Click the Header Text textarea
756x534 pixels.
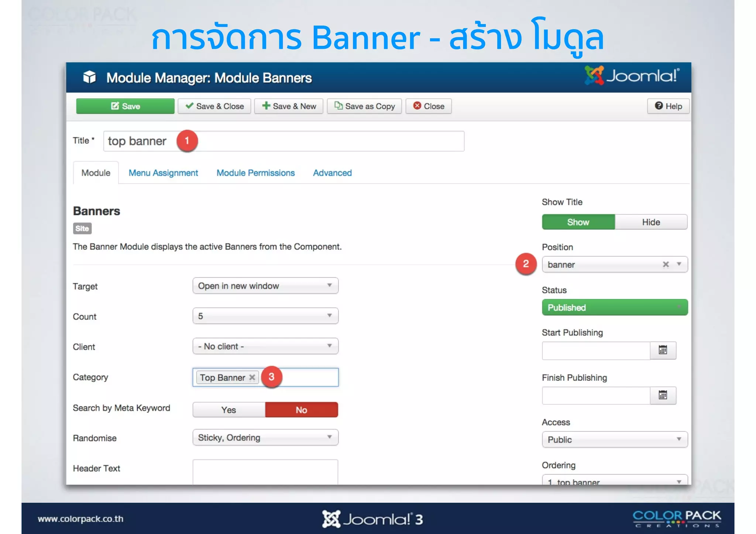[x=265, y=472]
